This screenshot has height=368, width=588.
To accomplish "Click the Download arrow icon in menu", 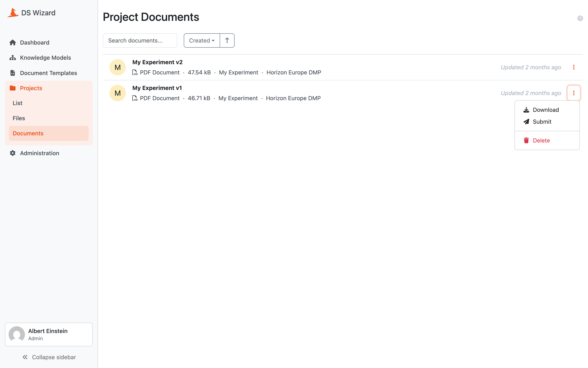I will (526, 110).
